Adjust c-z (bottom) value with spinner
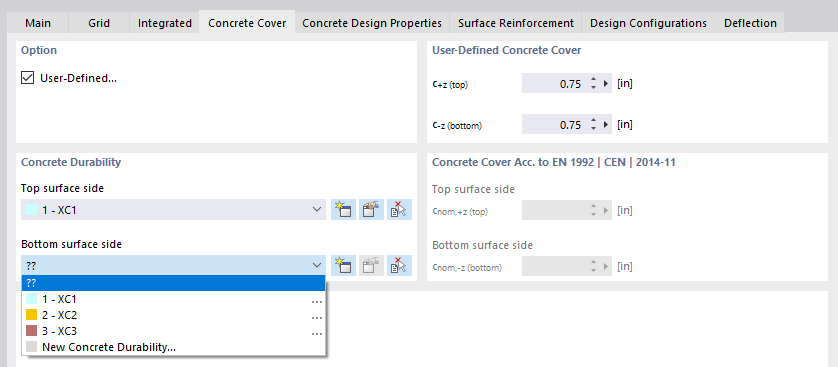This screenshot has height=367, width=838. (593, 124)
